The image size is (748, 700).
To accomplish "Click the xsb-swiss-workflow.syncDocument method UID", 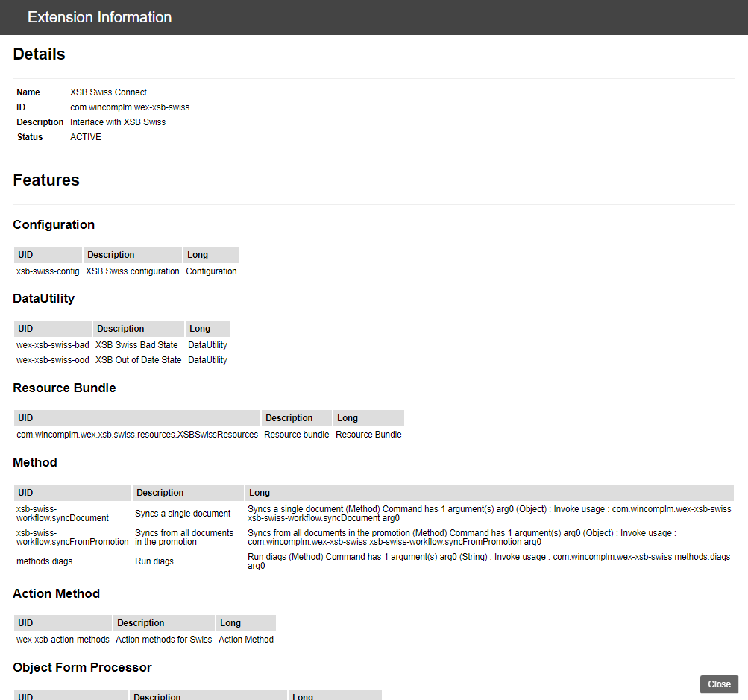I will click(63, 513).
